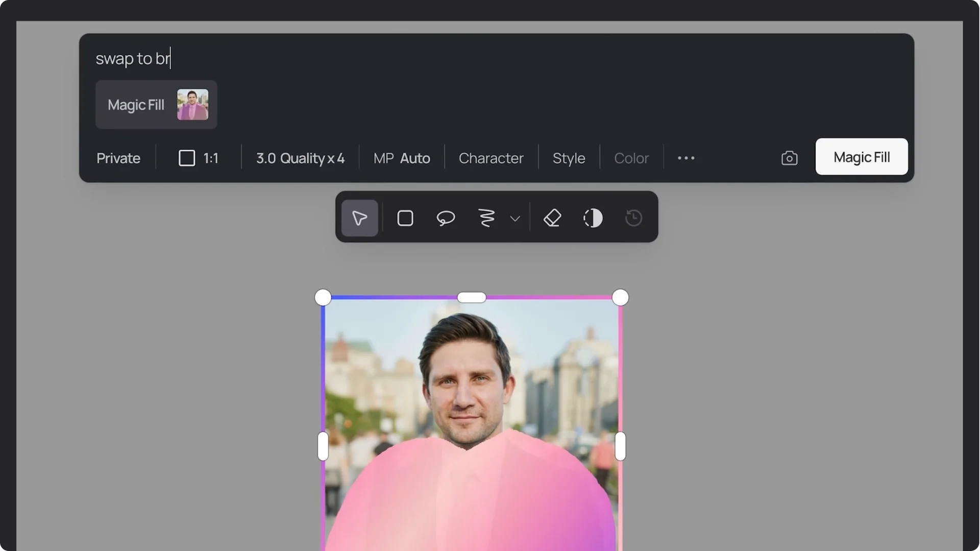
Task: Toggle the invert selection tool
Action: tap(593, 218)
